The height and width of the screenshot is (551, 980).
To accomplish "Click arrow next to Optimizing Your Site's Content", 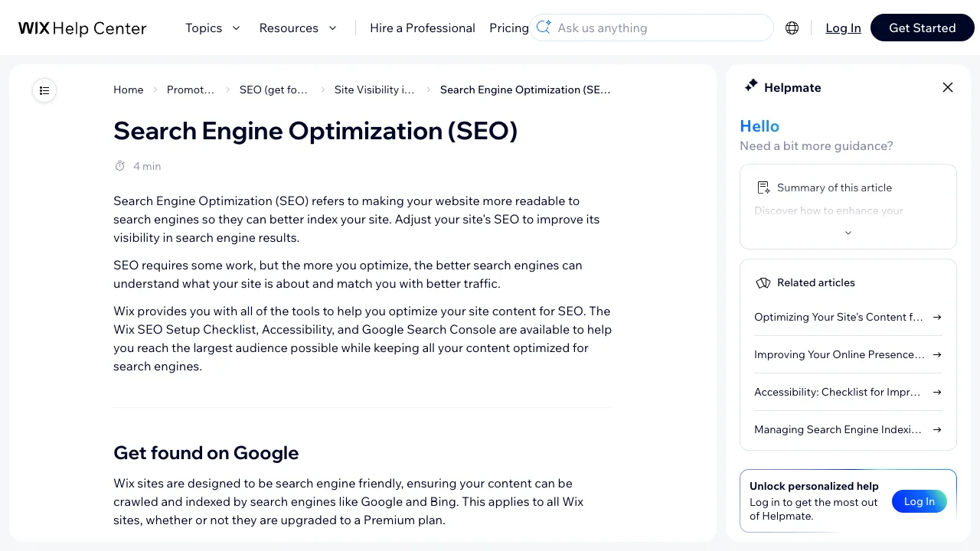I will pos(937,317).
